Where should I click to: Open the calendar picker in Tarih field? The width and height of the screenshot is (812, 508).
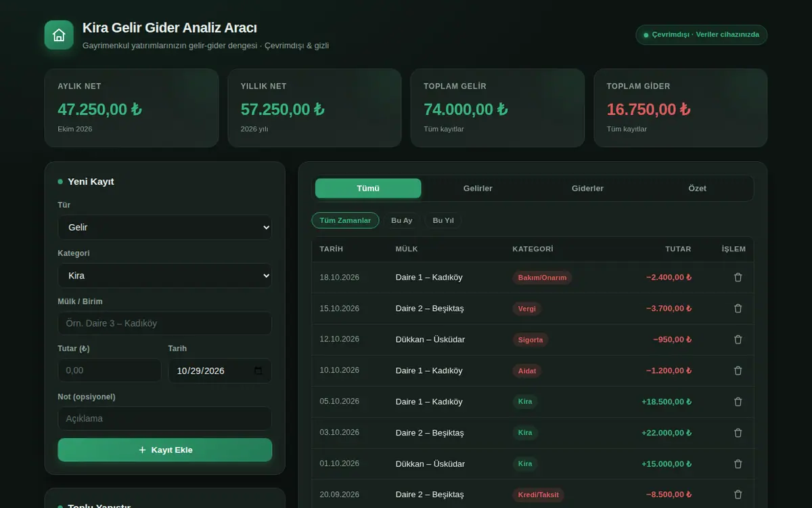[x=258, y=371]
